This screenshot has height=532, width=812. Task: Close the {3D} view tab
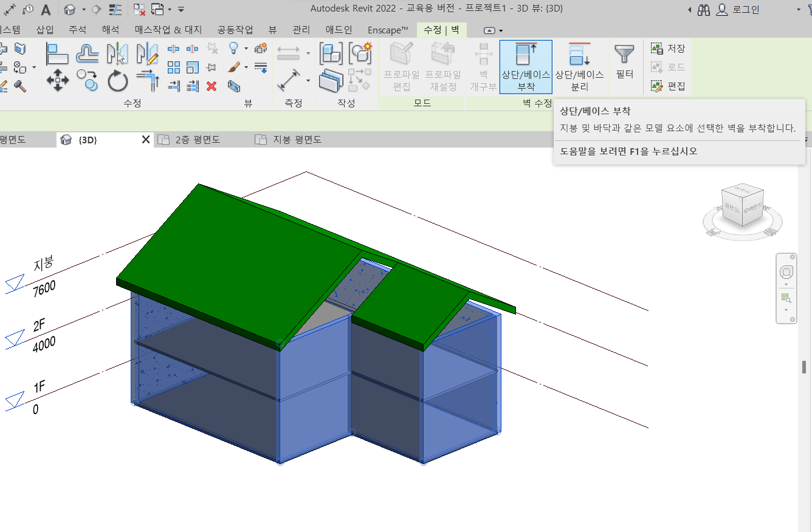coord(146,140)
